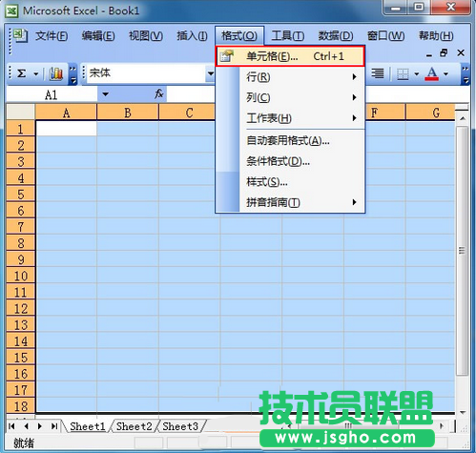Open the 编辑(E) menu
Viewport: 476px width, 453px height.
pos(98,36)
